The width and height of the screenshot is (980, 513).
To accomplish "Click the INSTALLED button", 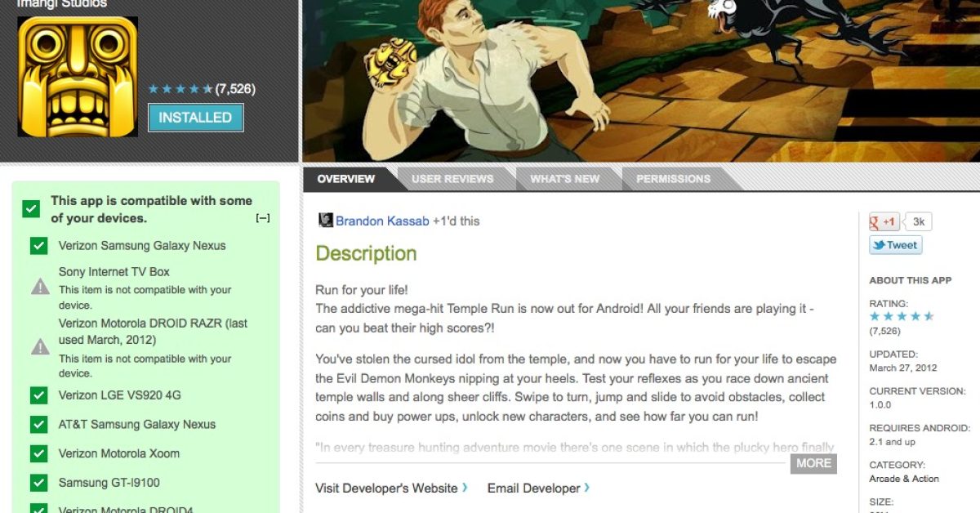I will (195, 118).
